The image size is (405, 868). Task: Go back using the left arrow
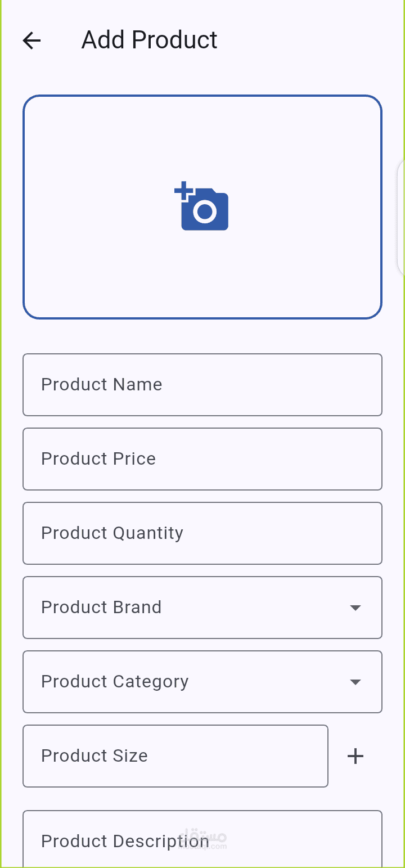click(32, 41)
